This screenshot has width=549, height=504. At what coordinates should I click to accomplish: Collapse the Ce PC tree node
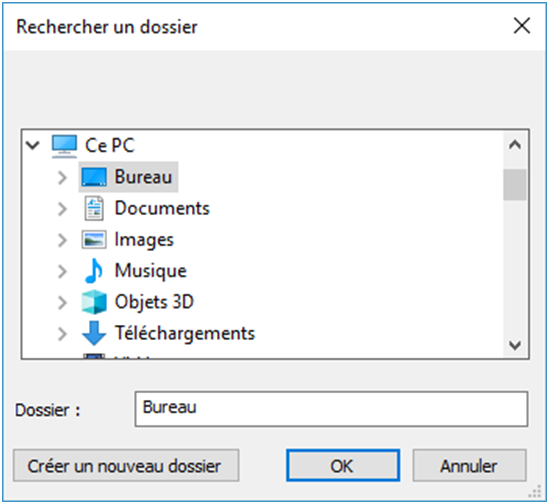33,145
